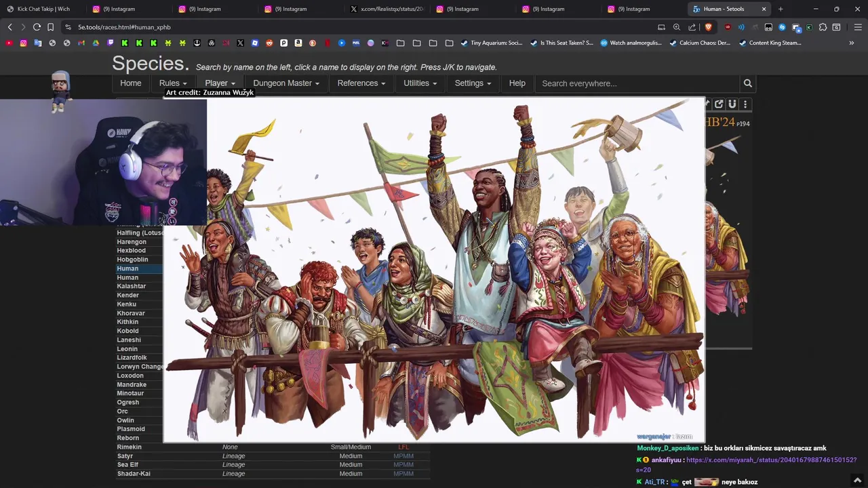Open the extensions puzzle-piece icon
The height and width of the screenshot is (488, 868).
pos(823,27)
